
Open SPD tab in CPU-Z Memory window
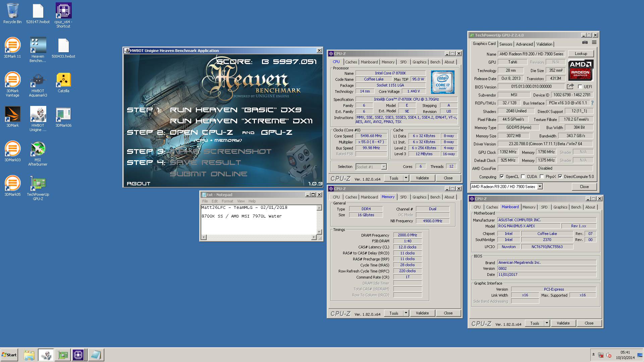point(403,197)
